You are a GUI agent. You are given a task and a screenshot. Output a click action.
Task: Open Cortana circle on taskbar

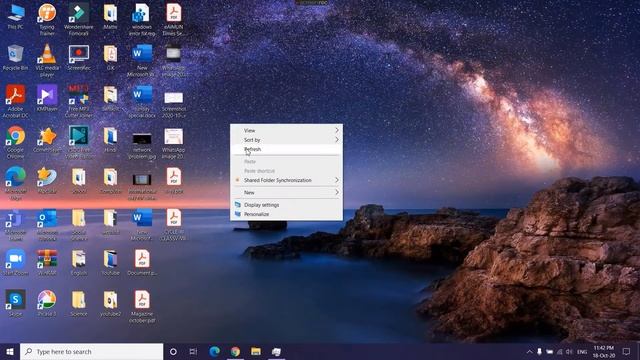click(173, 351)
